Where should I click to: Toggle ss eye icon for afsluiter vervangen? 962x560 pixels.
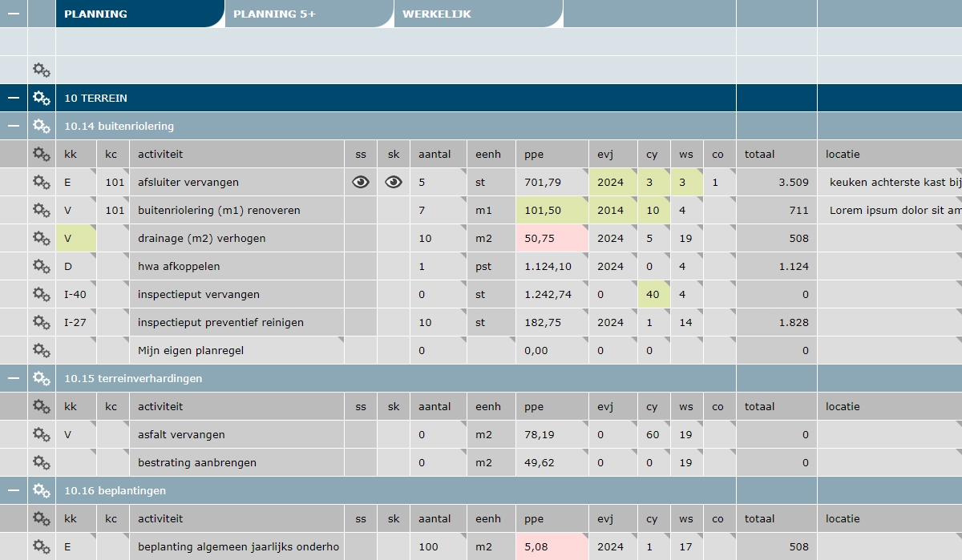[361, 182]
